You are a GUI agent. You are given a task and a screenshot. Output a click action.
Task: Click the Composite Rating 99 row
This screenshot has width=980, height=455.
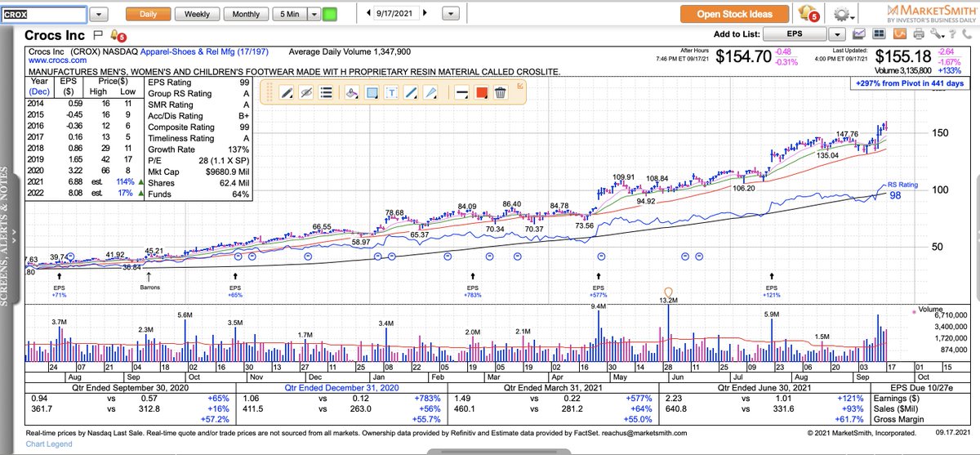click(198, 127)
